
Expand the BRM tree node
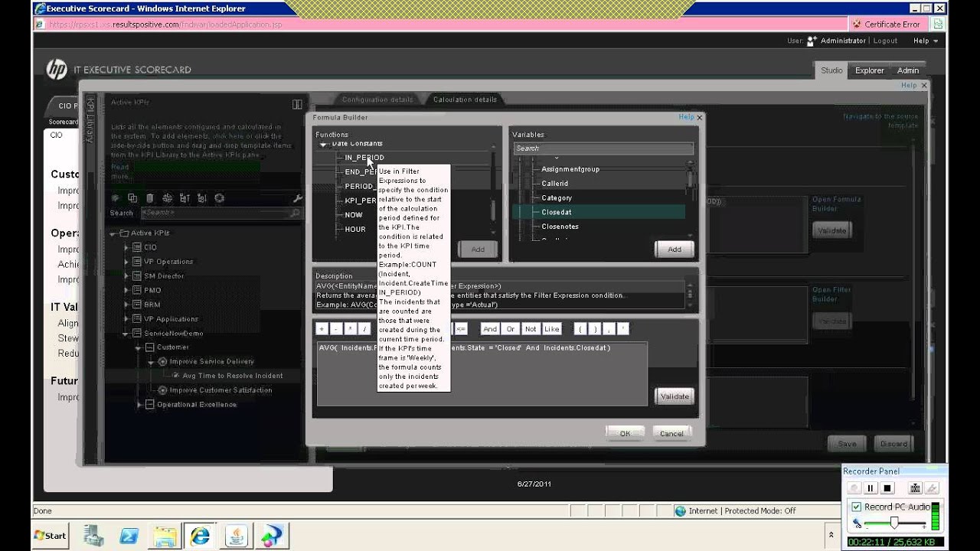pos(127,305)
